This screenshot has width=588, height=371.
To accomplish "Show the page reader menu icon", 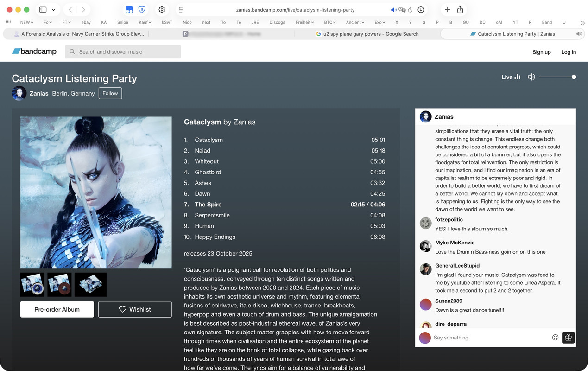I will coord(181,10).
